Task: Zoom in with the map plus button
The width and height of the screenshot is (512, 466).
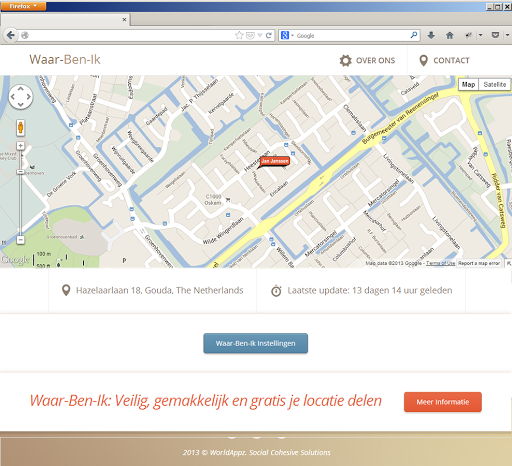Action: tap(20, 146)
